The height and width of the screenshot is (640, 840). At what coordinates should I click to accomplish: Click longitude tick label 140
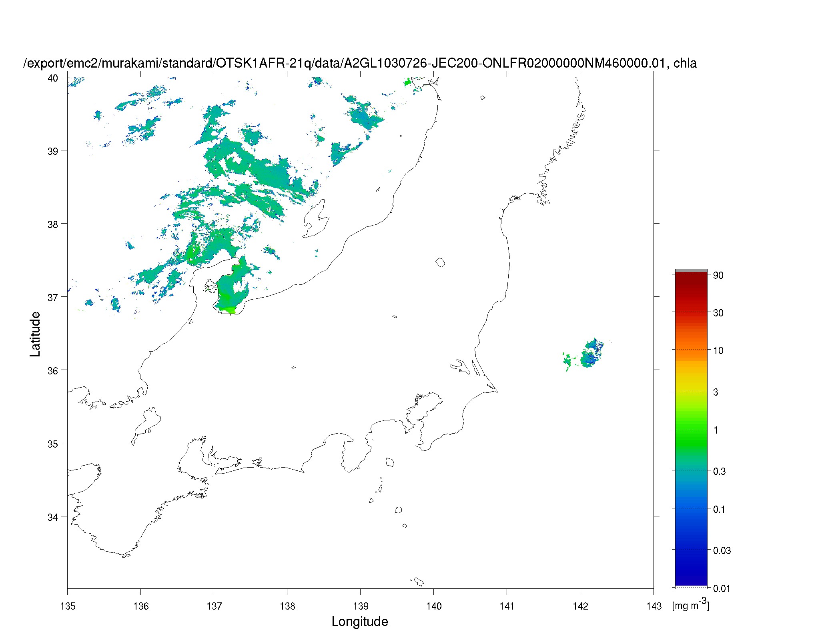[x=434, y=606]
